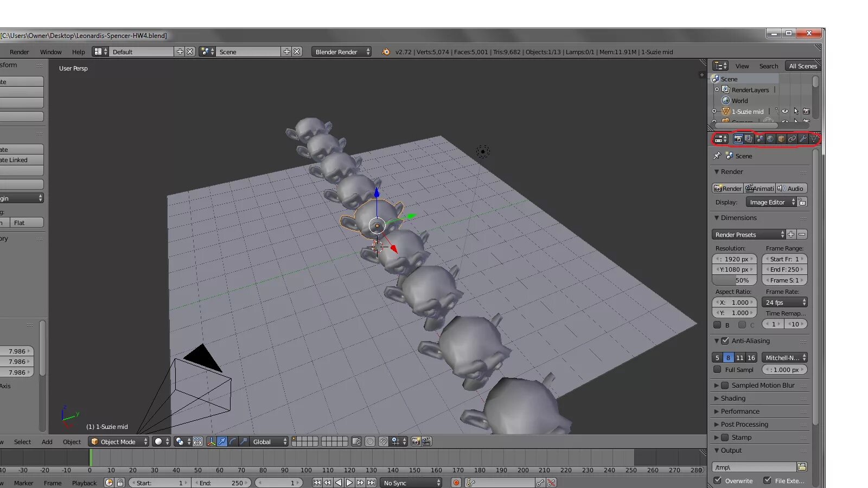This screenshot has width=868, height=488.
Task: Open the Object properties cube tab
Action: (x=781, y=139)
